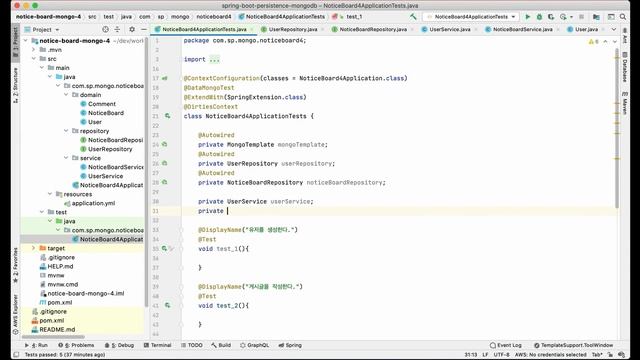Click the locate-file target icon in Project panel
Image resolution: width=640 pixels, height=360 pixels.
click(105, 29)
